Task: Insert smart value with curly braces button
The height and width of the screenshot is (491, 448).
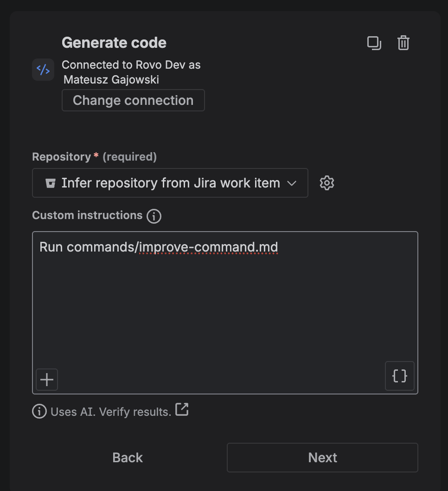Action: pos(399,376)
